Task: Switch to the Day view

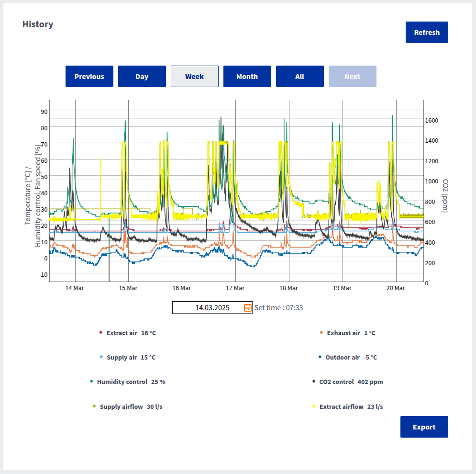Action: pyautogui.click(x=142, y=77)
